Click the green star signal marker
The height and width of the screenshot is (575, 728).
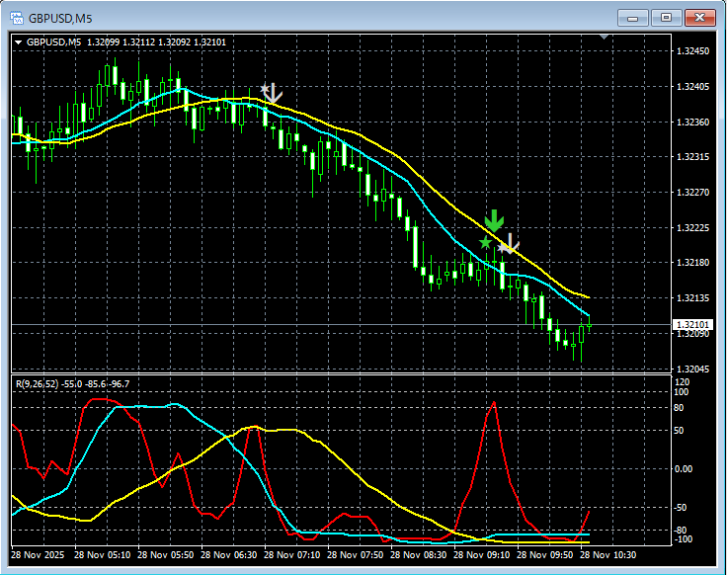click(485, 242)
